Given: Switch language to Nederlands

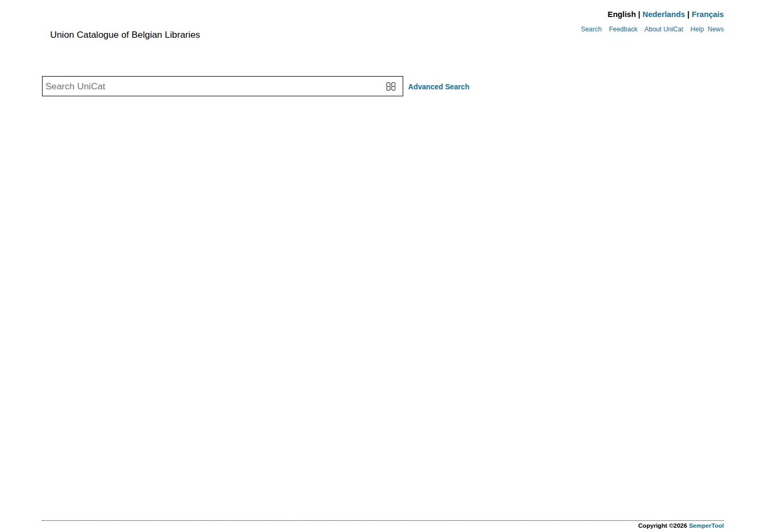Looking at the screenshot, I should [x=663, y=14].
